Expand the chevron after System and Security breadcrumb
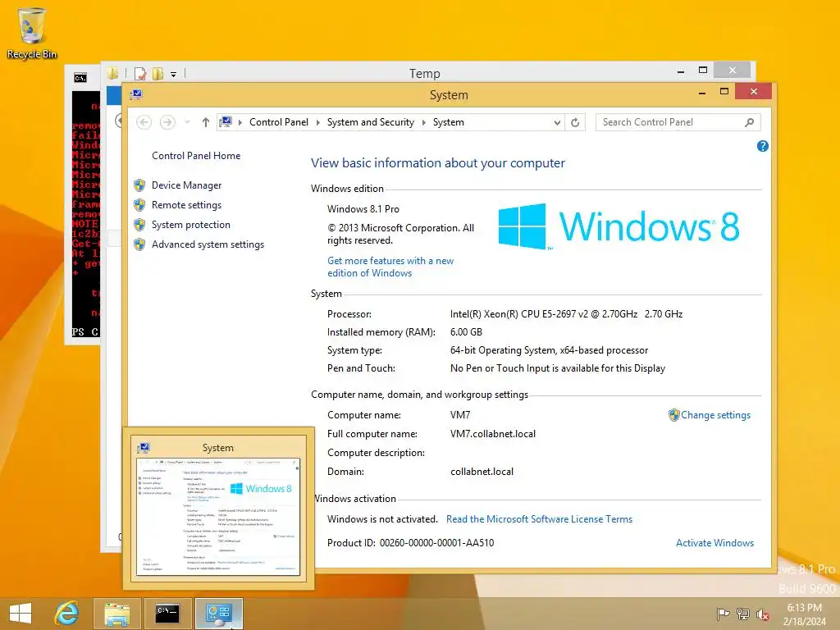Image resolution: width=840 pixels, height=630 pixels. click(424, 123)
